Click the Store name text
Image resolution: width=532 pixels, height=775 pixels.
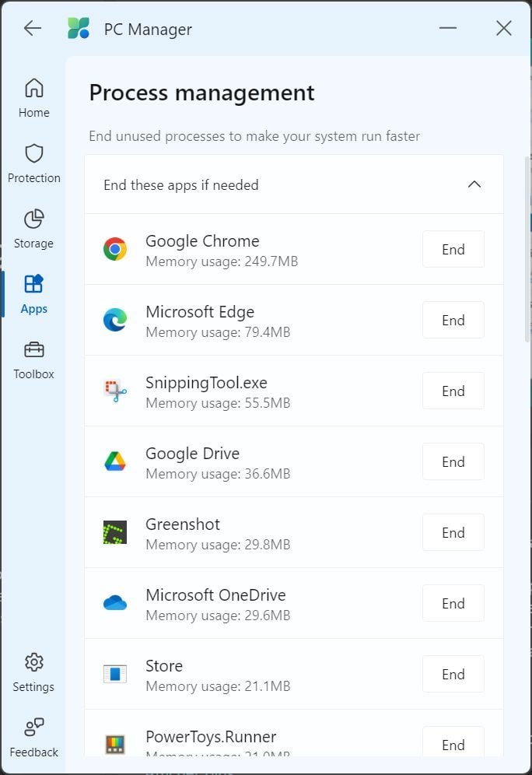164,666
